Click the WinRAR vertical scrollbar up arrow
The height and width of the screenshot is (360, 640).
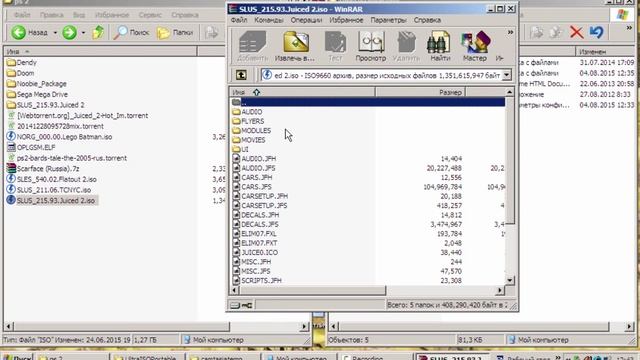click(x=509, y=92)
